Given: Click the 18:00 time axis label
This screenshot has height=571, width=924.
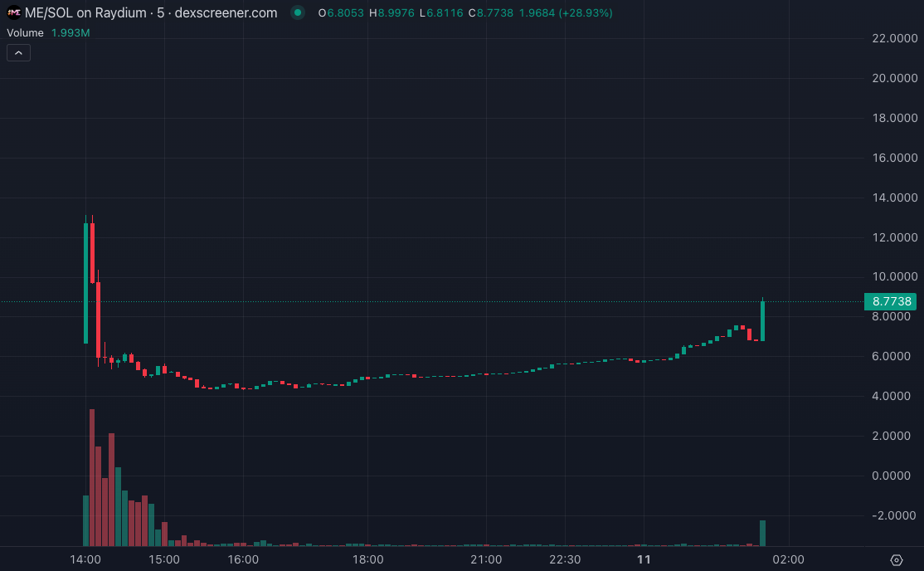Looking at the screenshot, I should click(368, 559).
